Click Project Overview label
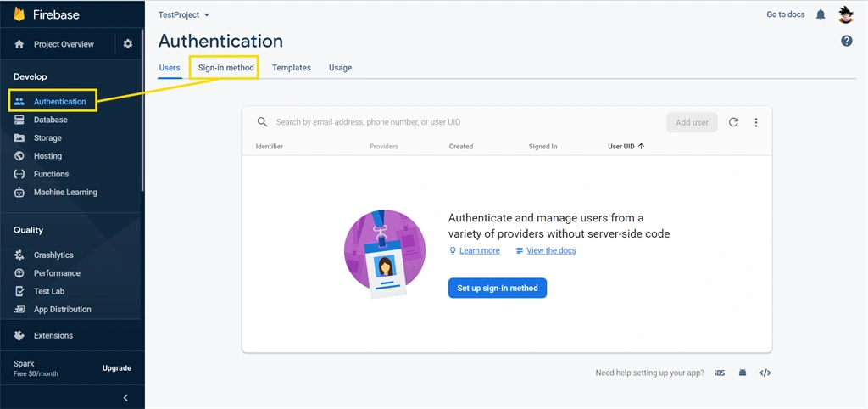This screenshot has width=868, height=409. 64,44
